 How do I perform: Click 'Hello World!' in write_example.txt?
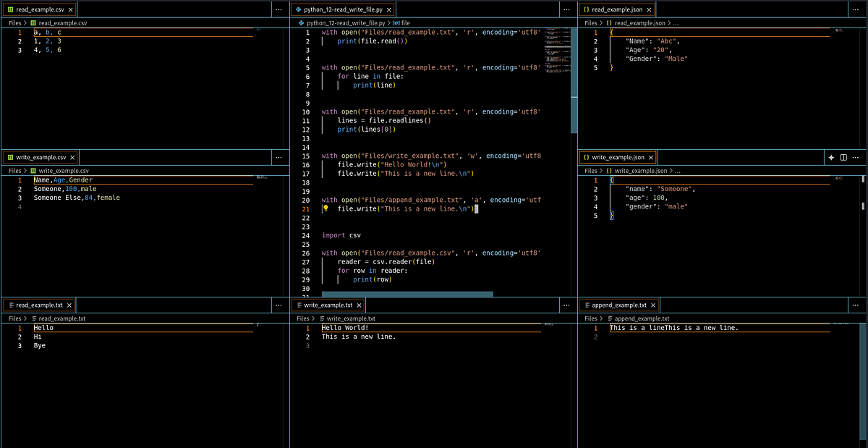(345, 328)
